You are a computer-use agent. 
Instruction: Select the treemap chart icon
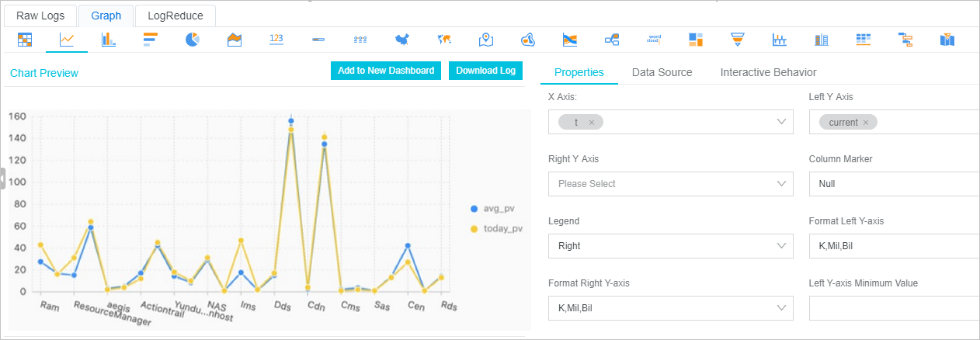[696, 39]
